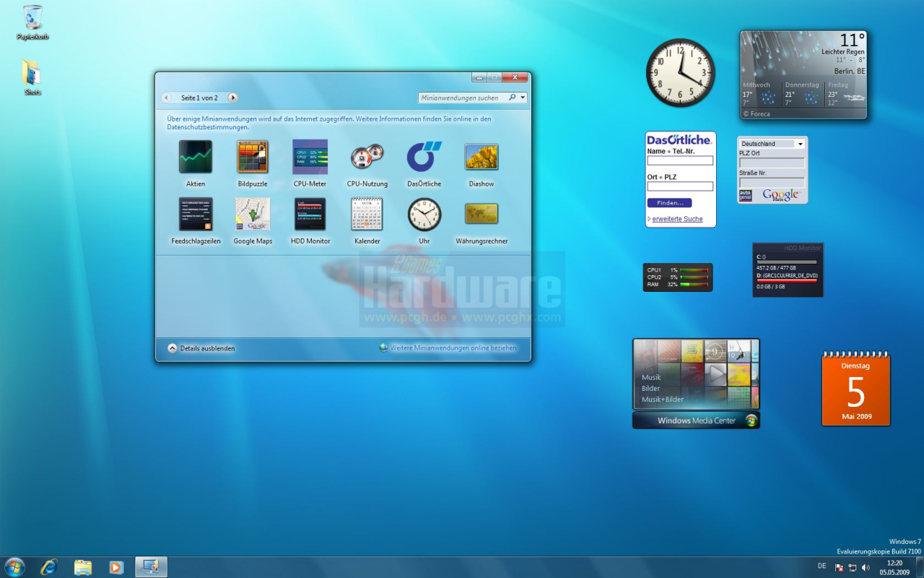Select the Google Maps gadget icon

tap(253, 214)
